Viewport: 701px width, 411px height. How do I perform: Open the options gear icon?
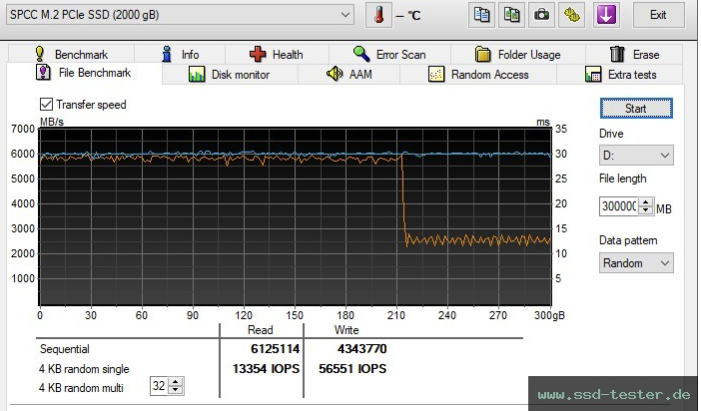571,15
